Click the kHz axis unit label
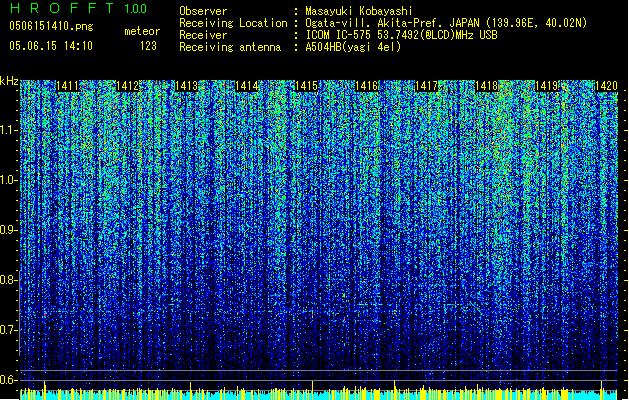 pyautogui.click(x=9, y=81)
